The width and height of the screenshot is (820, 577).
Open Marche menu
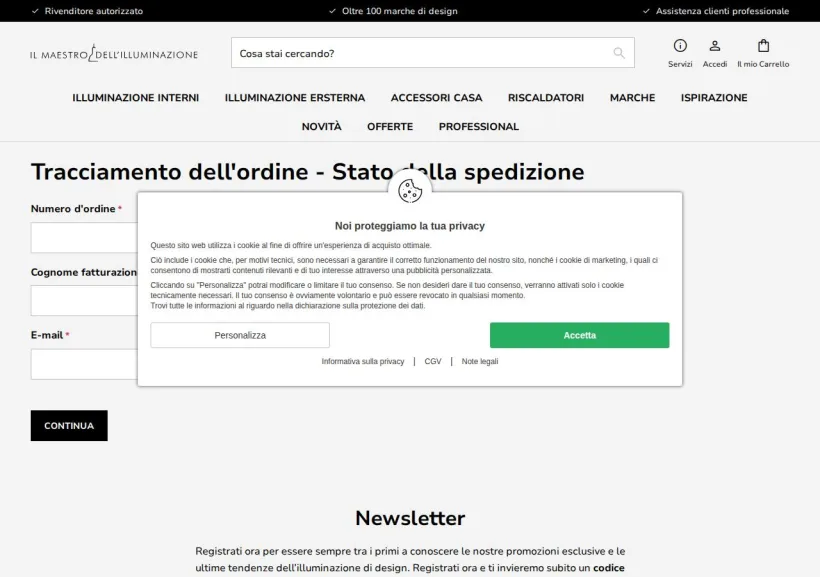(632, 98)
